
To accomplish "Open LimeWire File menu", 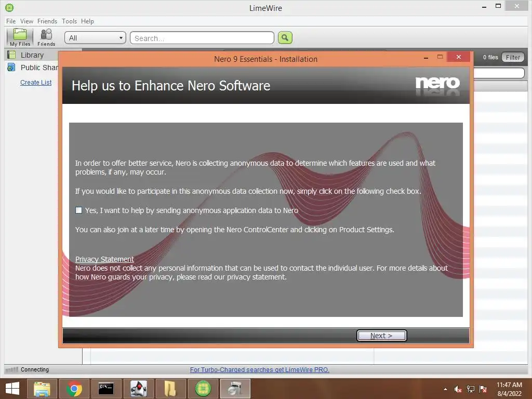I will (x=11, y=21).
